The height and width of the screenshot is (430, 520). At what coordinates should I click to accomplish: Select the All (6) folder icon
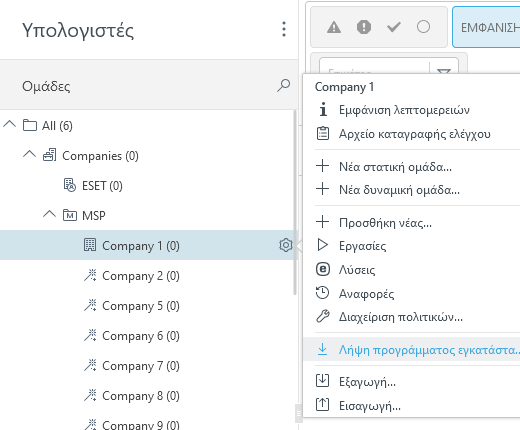(30, 125)
